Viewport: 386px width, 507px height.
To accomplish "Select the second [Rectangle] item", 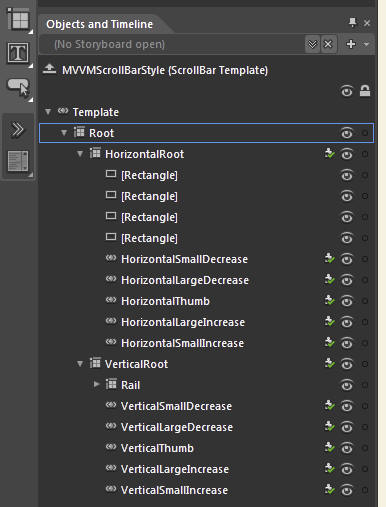I will pos(149,196).
